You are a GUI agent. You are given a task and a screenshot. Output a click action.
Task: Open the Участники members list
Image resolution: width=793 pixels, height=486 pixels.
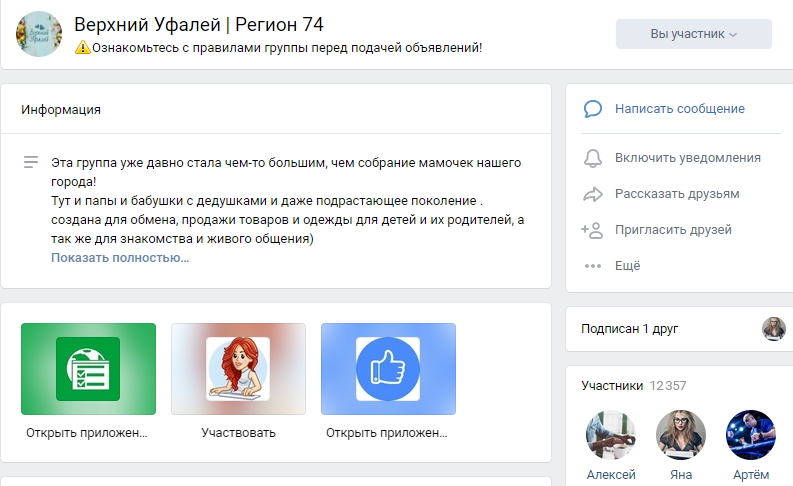tap(612, 386)
